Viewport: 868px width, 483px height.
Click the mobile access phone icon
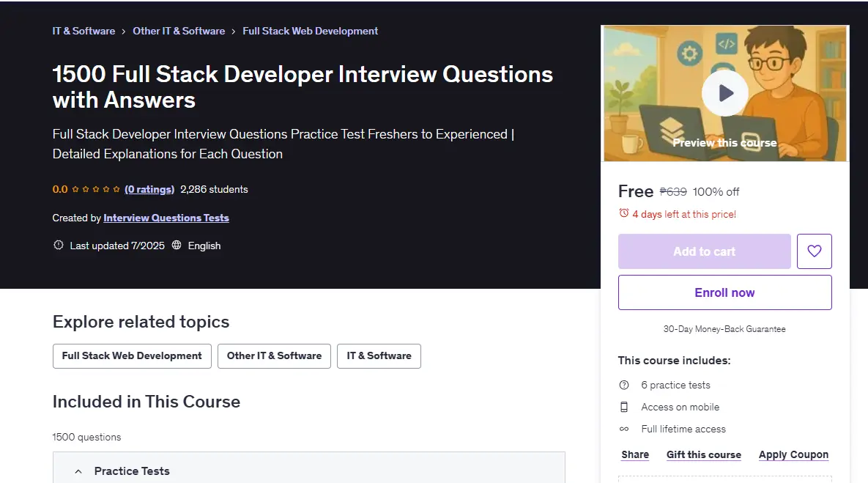click(624, 407)
